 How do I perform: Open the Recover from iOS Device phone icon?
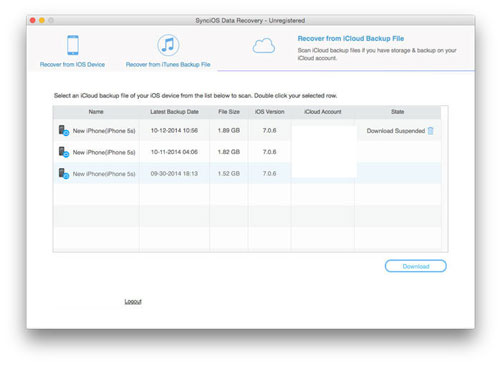point(73,45)
